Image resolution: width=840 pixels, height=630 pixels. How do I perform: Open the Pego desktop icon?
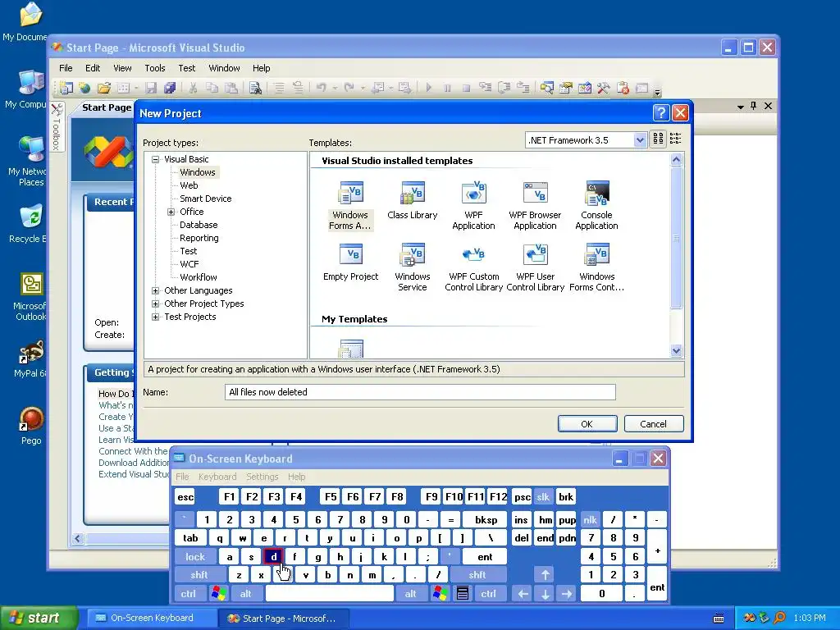(x=31, y=426)
